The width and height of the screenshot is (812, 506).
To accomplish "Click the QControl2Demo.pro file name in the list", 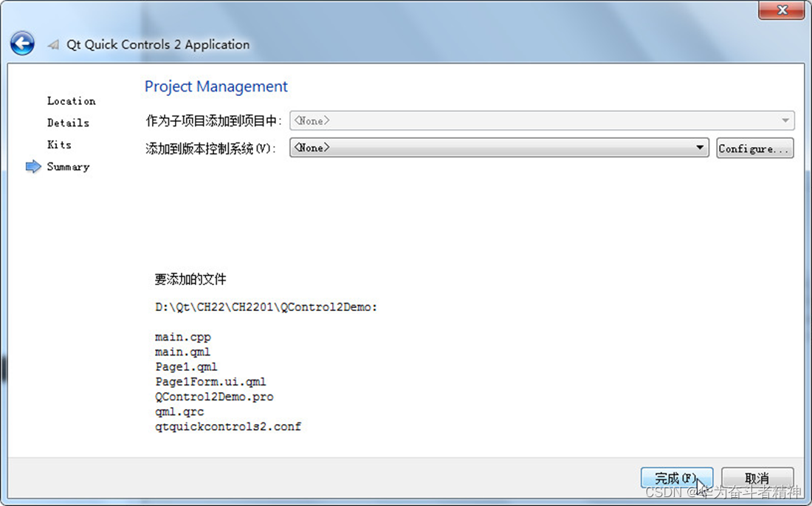I will tap(213, 397).
